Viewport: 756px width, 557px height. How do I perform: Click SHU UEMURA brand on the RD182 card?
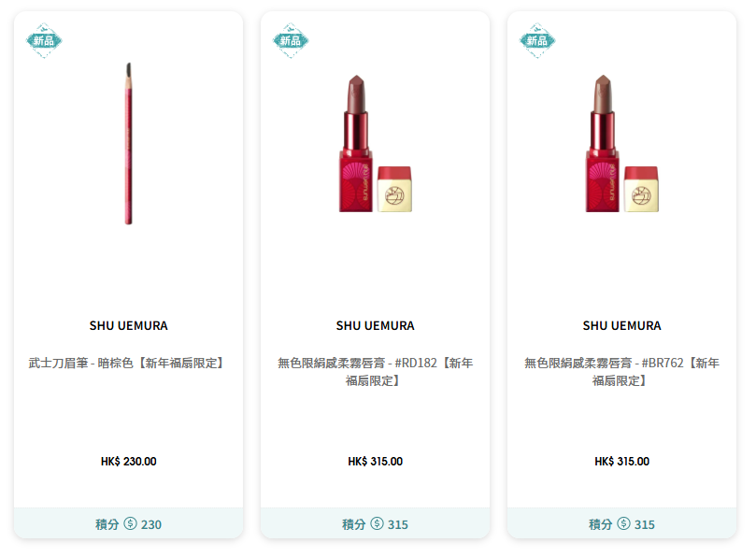(x=375, y=326)
